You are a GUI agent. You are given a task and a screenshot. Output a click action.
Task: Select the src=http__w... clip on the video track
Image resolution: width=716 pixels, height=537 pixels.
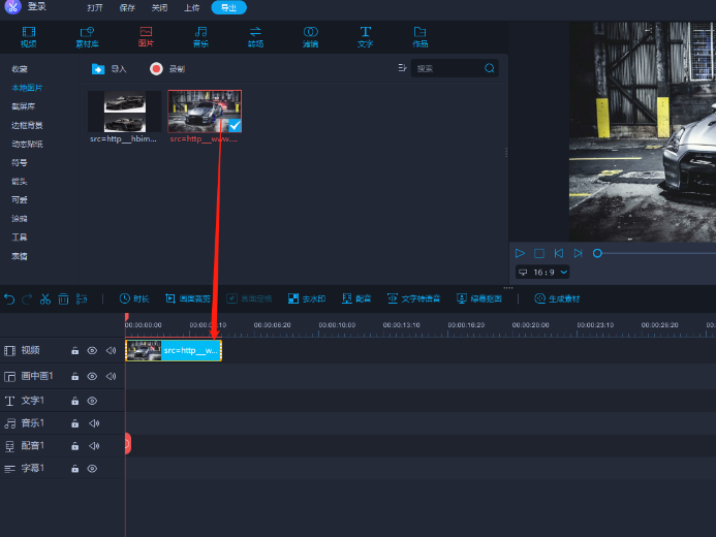coord(174,351)
